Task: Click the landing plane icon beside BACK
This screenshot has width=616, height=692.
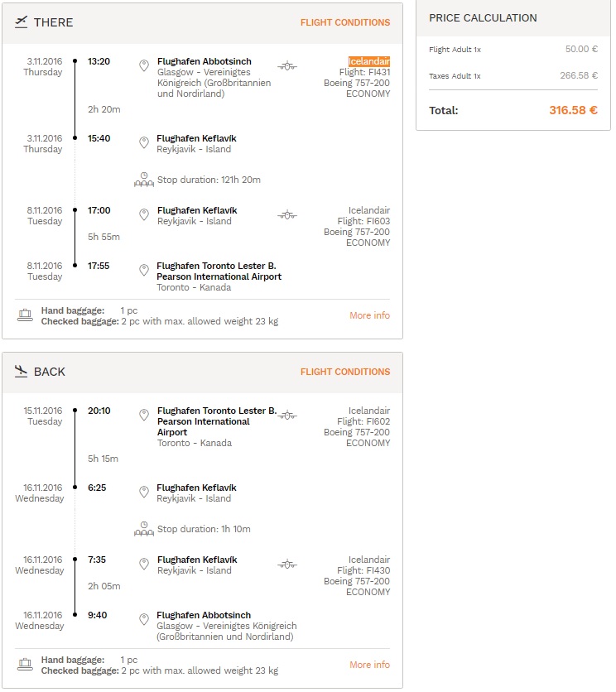Action: pyautogui.click(x=21, y=371)
